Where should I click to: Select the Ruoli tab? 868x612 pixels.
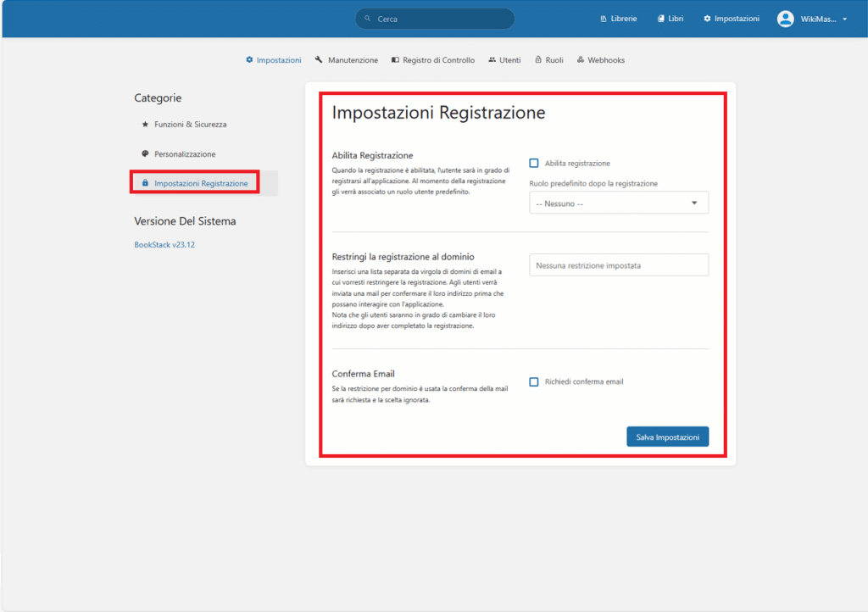549,60
